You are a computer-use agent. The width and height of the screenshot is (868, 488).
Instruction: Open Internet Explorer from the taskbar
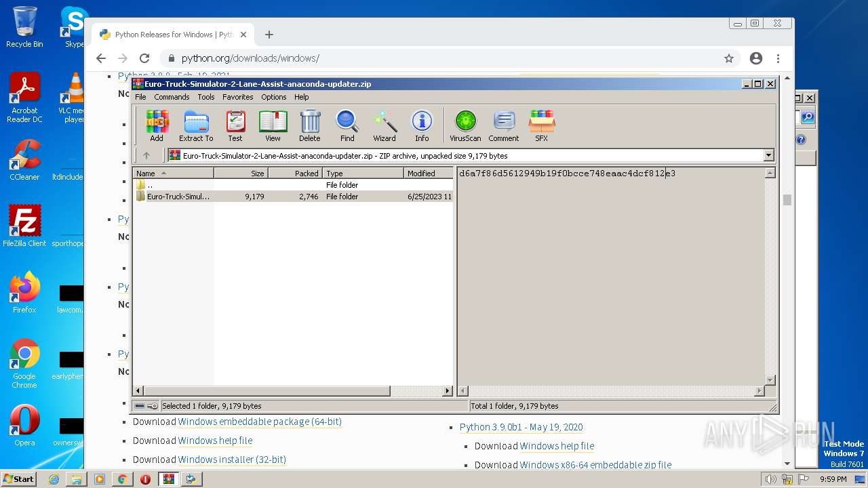tap(54, 479)
